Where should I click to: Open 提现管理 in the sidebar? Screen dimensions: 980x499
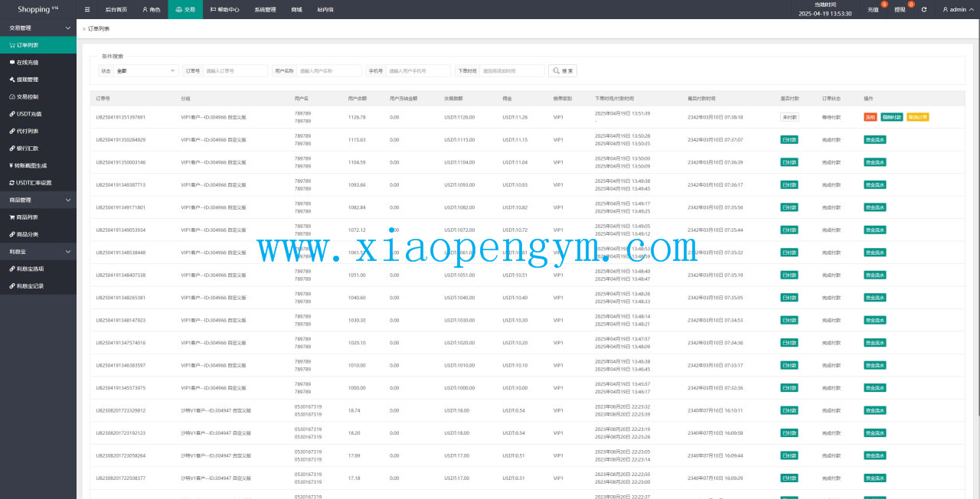tap(38, 80)
